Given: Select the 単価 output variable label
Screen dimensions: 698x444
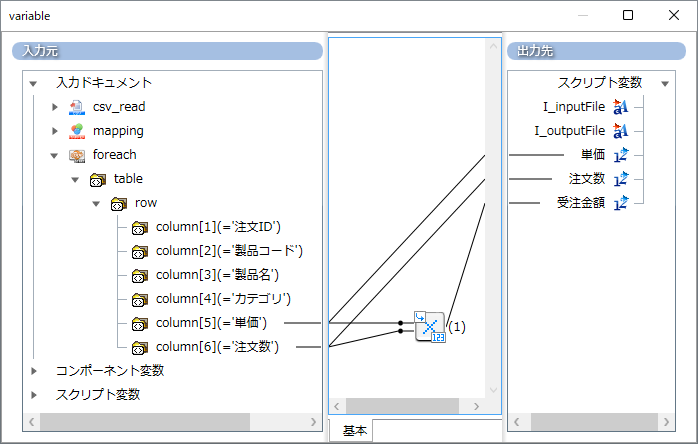Looking at the screenshot, I should click(593, 155).
